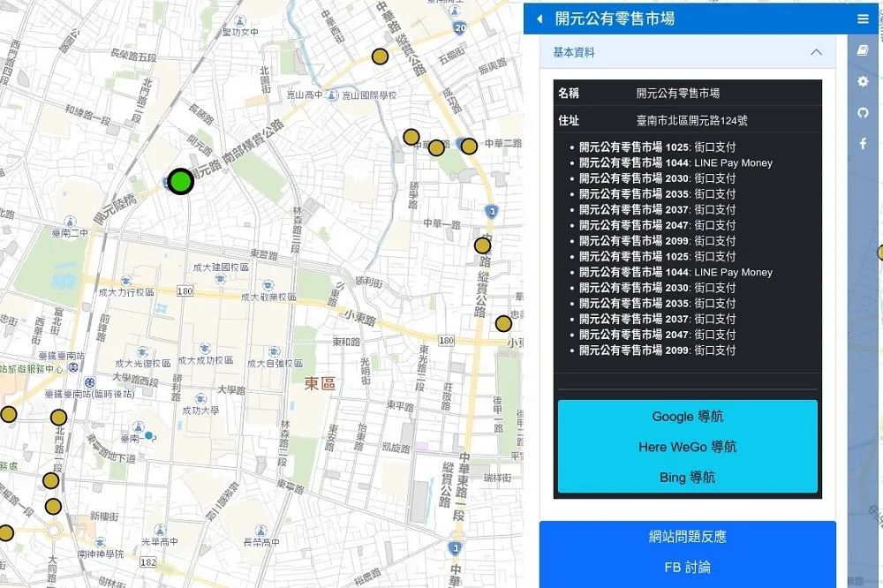Click the first 開元公有零售市場 1025: 街口支付 entry

(x=658, y=147)
